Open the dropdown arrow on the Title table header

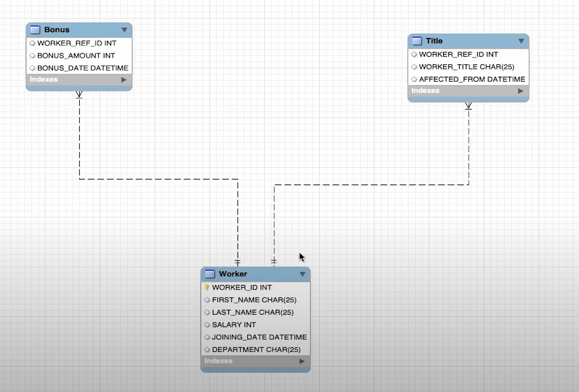[521, 41]
